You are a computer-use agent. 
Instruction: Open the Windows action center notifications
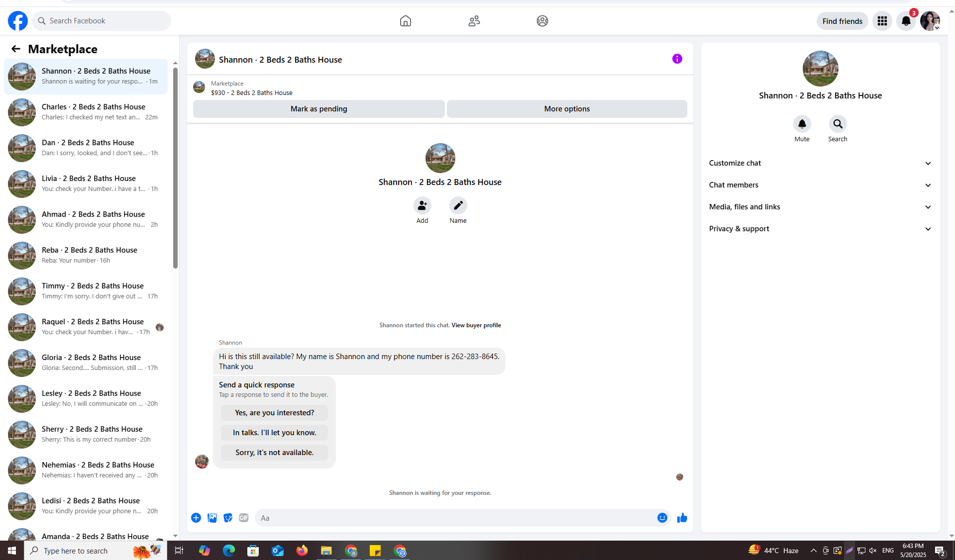click(x=940, y=551)
